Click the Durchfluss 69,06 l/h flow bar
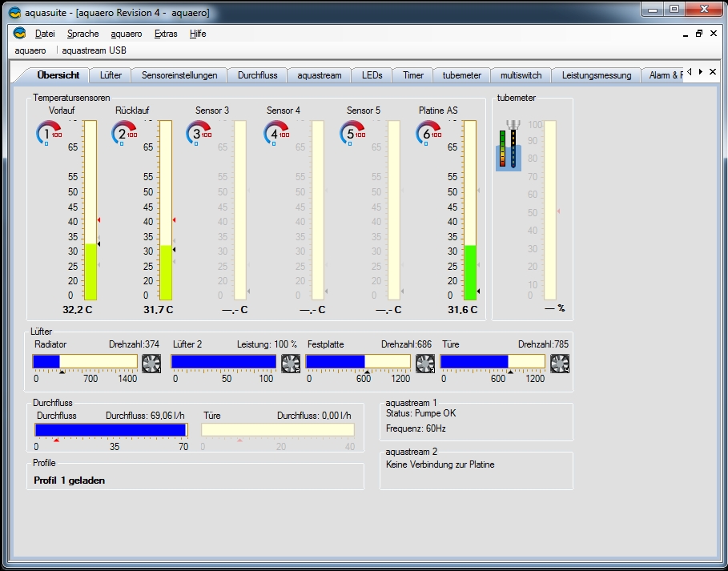Viewport: 728px width, 571px height. 111,430
